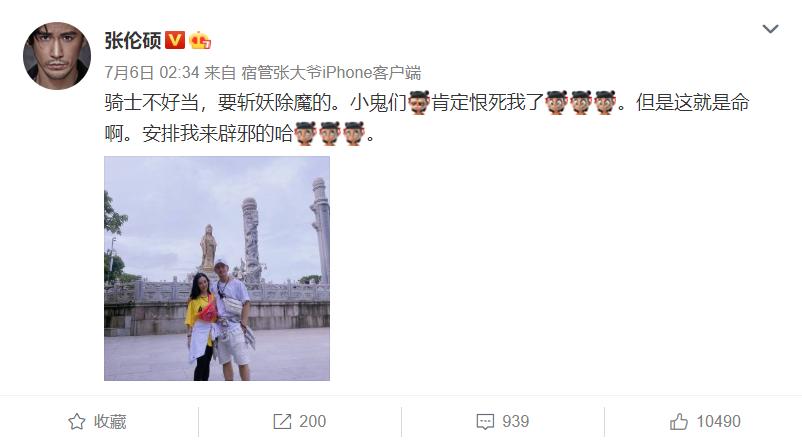The width and height of the screenshot is (802, 446).
Task: Click the star favorite icon
Action: (77, 421)
